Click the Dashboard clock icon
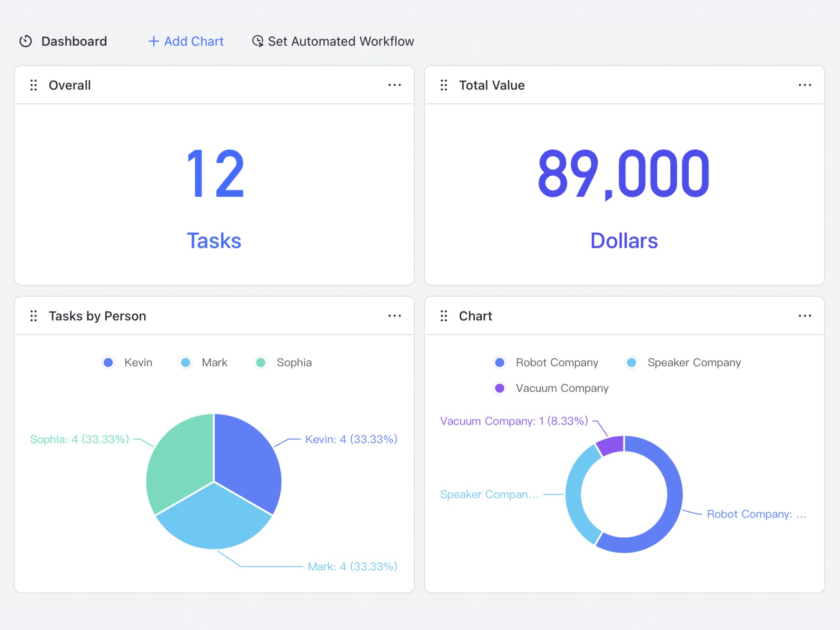 (x=25, y=41)
